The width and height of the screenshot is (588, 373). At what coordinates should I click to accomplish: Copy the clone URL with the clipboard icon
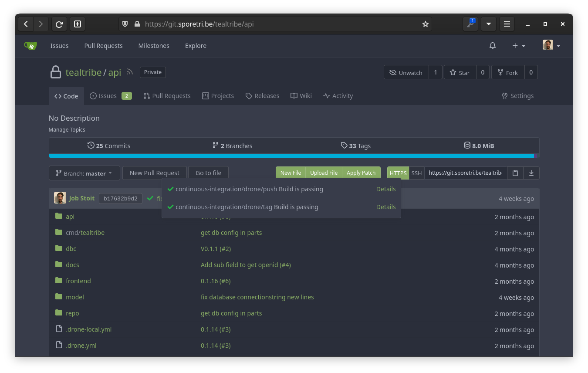pos(515,173)
